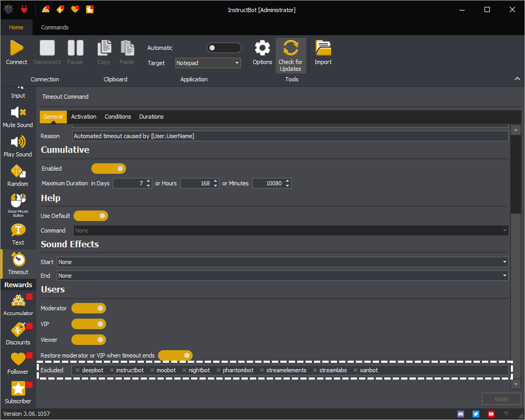
Task: Click the Apply button
Action: click(501, 399)
